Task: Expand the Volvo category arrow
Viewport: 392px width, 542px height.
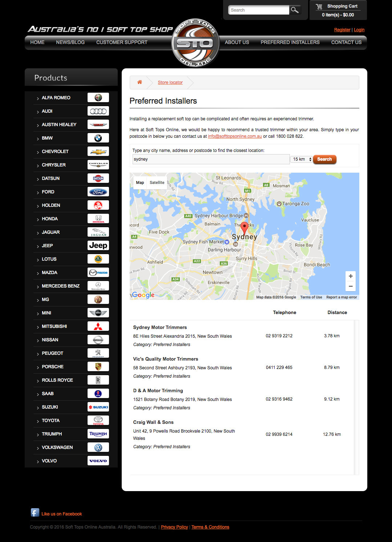Action: [x=38, y=461]
